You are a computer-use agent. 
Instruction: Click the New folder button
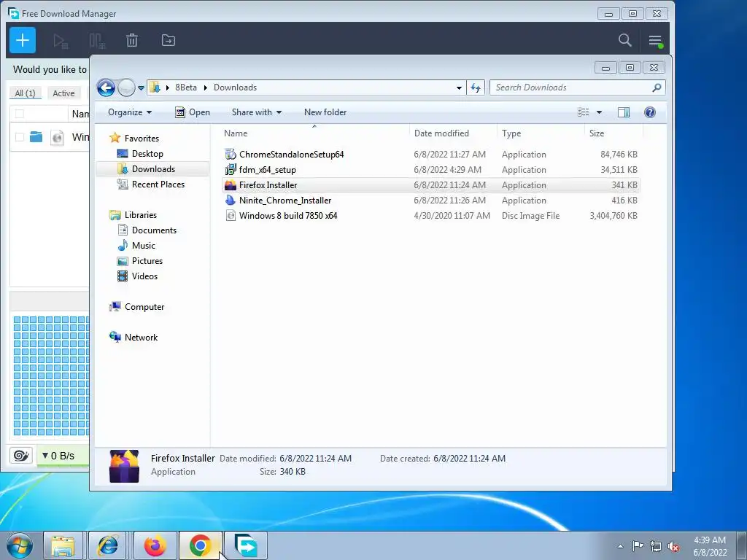325,112
